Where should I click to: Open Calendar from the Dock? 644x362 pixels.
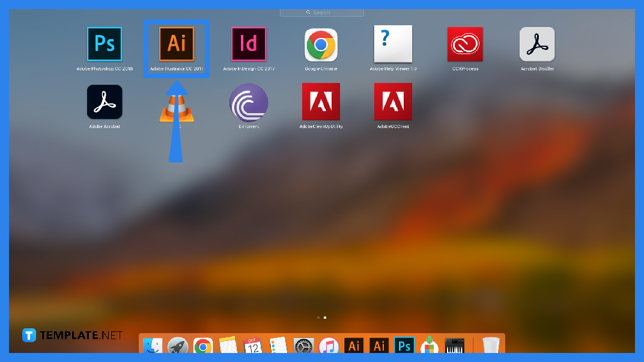coord(252,346)
